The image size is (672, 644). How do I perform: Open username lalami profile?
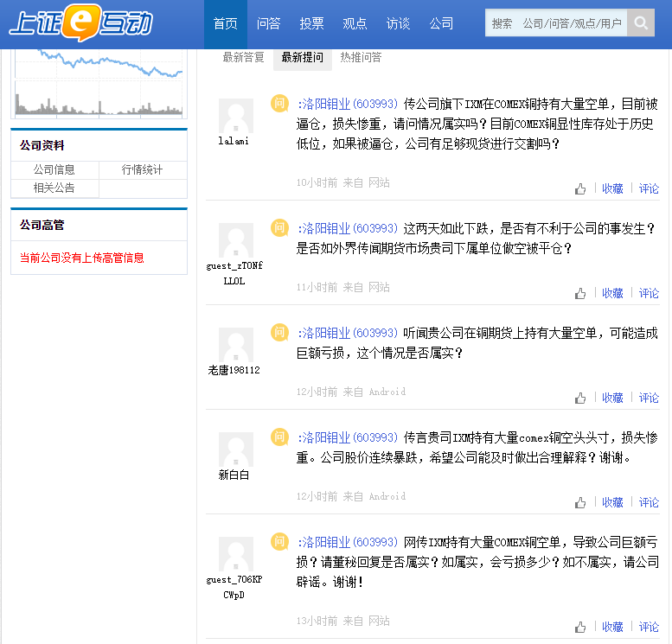click(234, 141)
